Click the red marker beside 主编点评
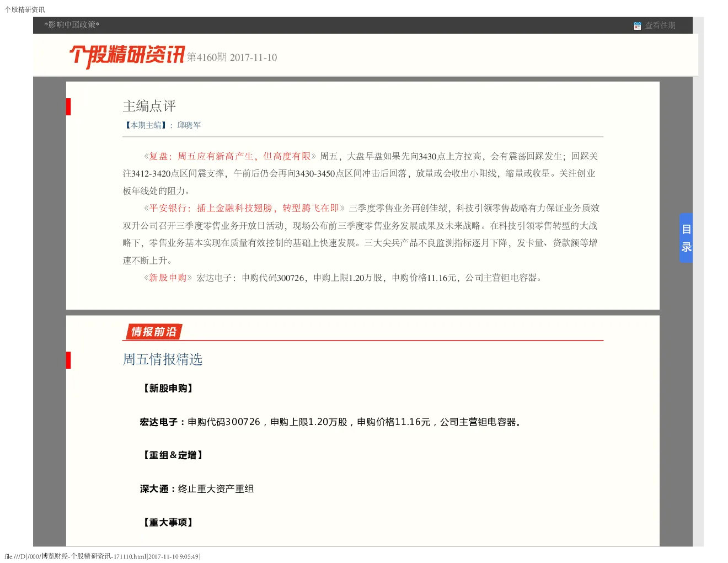This screenshot has width=728, height=563. (68, 107)
